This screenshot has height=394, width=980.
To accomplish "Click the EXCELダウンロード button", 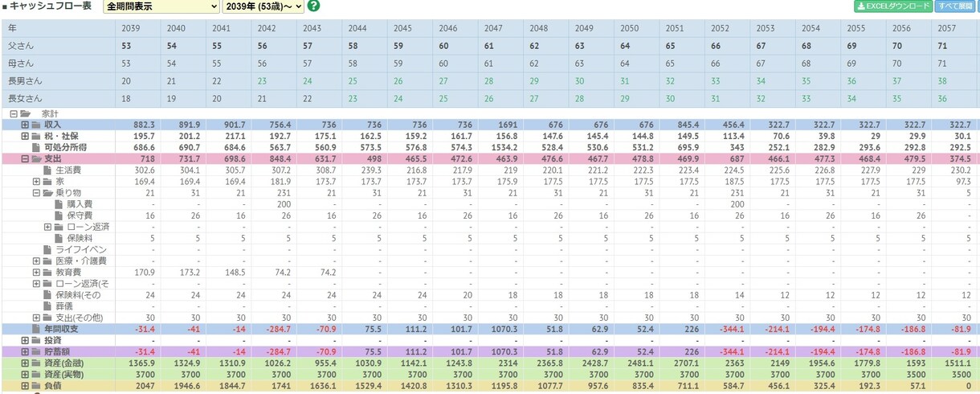I will (x=892, y=6).
